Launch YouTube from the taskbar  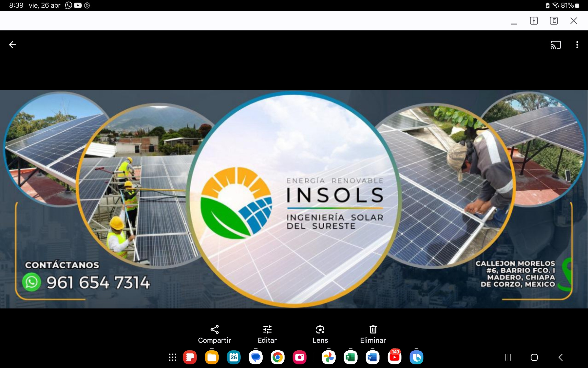394,357
